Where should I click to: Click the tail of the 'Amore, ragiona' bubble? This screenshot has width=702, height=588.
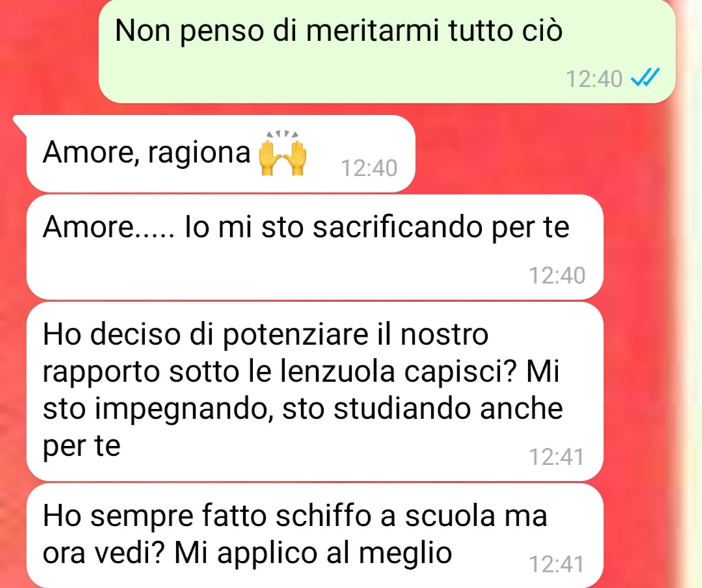(20, 122)
